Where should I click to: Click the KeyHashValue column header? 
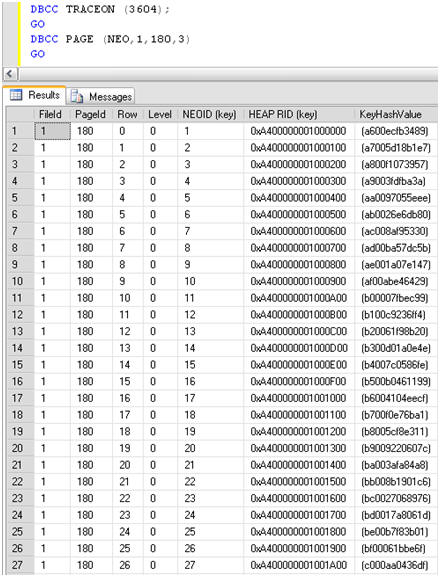point(391,114)
